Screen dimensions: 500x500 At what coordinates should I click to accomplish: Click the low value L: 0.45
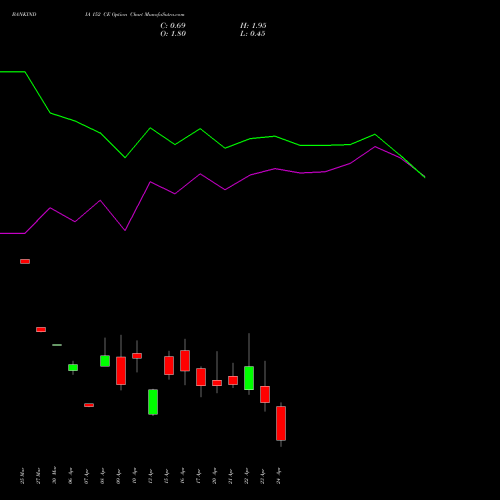(253, 34)
